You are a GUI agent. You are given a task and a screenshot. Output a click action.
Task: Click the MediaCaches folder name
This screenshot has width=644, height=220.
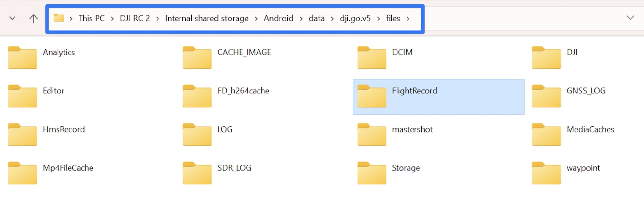[x=590, y=129]
